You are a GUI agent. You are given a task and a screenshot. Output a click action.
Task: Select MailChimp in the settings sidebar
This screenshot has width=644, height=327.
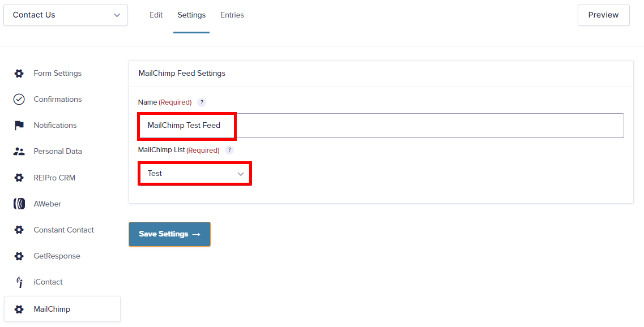click(x=62, y=309)
